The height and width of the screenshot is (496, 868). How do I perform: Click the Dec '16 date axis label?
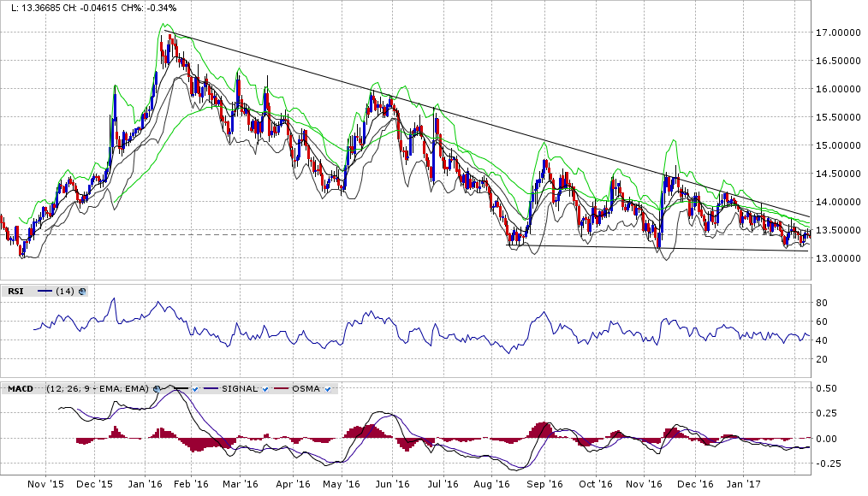pyautogui.click(x=695, y=484)
